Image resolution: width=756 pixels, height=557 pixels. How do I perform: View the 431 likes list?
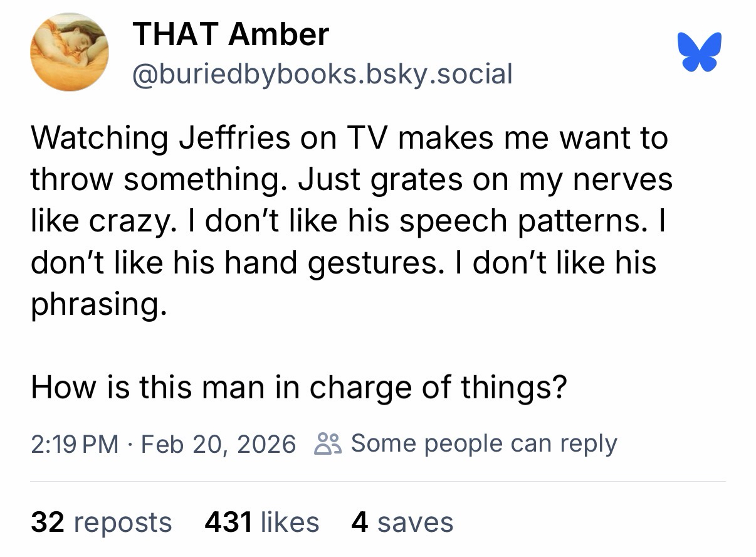pyautogui.click(x=261, y=522)
